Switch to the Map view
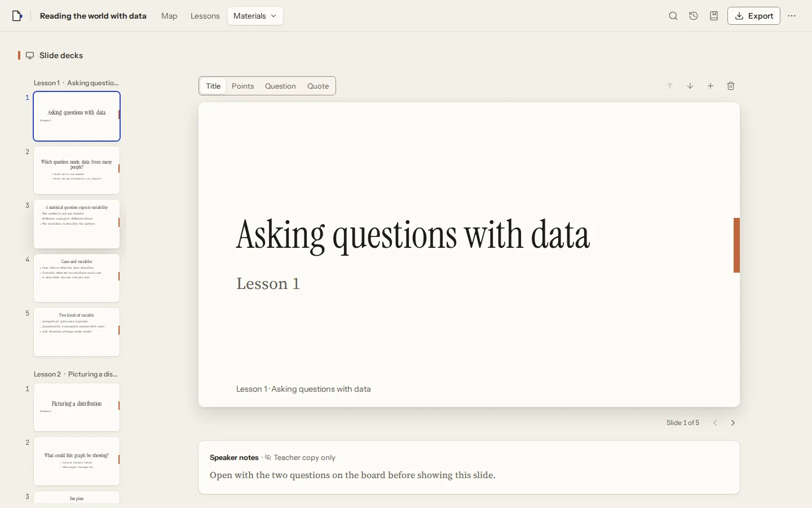Image resolution: width=812 pixels, height=508 pixels. [169, 16]
